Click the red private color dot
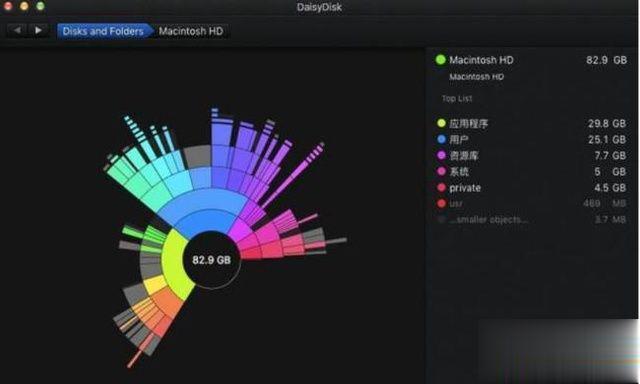 441,188
